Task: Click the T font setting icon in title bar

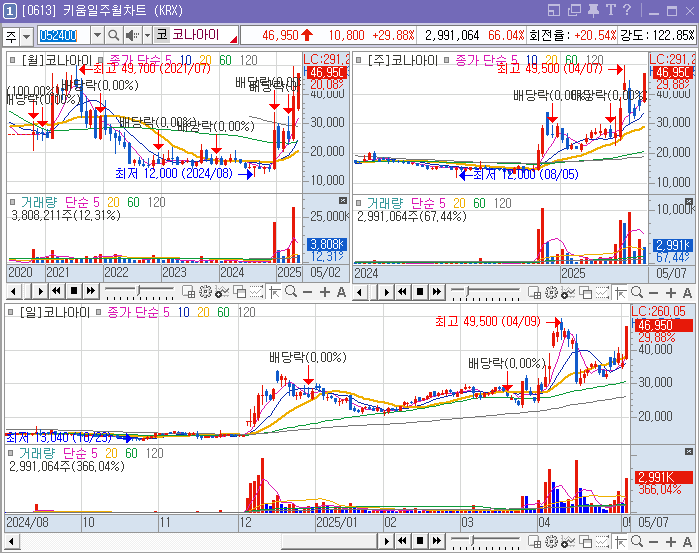Action: (611, 10)
